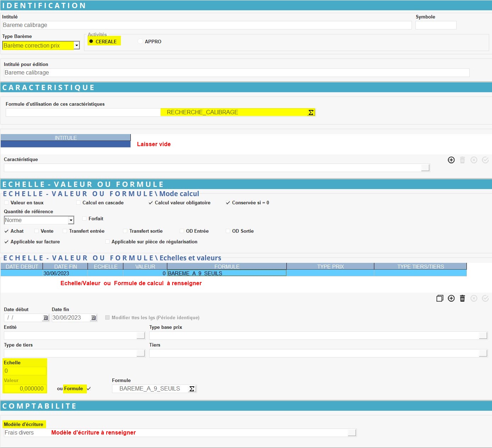492x448 pixels.
Task: Click the add icon in the Caractéristique section
Action: [451, 160]
